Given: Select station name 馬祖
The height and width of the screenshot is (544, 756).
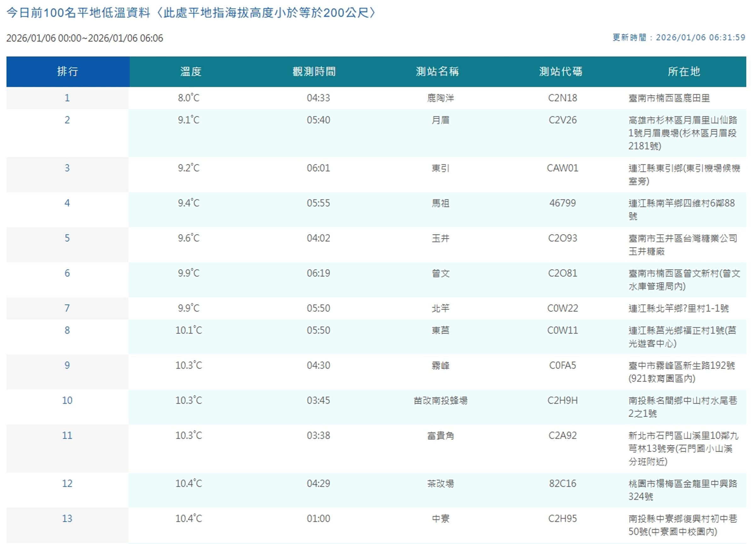Looking at the screenshot, I should (440, 203).
